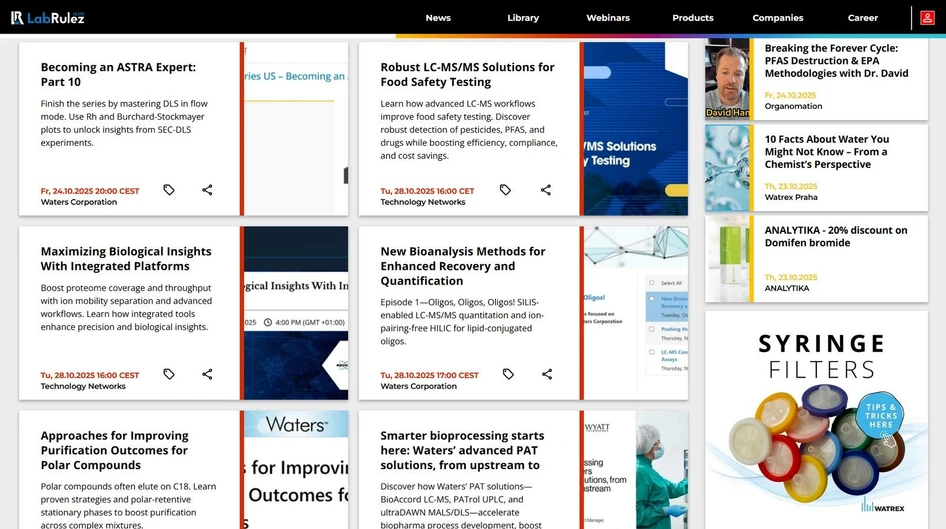This screenshot has width=946, height=529.
Task: Click the tag icon on ASTRA Expert card
Action: 169,190
